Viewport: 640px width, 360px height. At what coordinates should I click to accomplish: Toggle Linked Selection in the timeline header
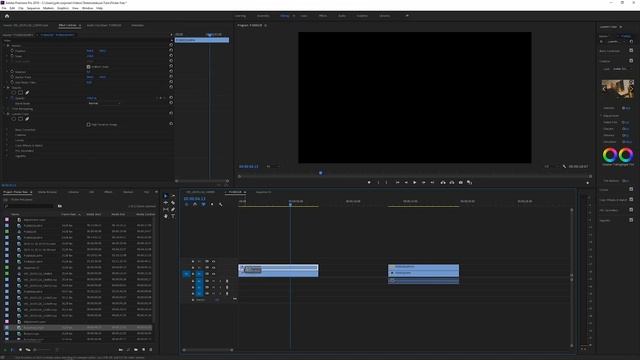coord(203,204)
